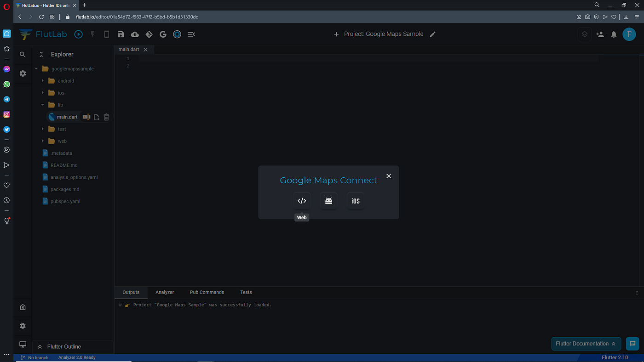
Task: Click the move file icon next to main.dart
Action: pyautogui.click(x=97, y=117)
